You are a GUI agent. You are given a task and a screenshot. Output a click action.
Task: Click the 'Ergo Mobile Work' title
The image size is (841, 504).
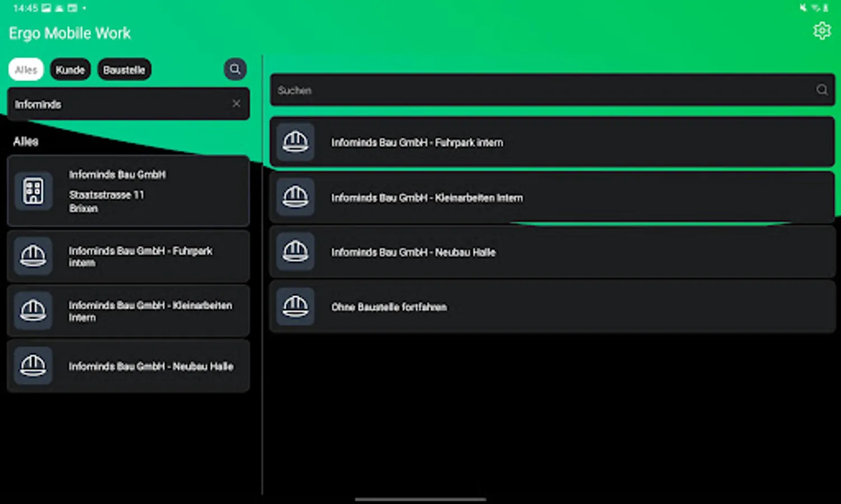[69, 34]
